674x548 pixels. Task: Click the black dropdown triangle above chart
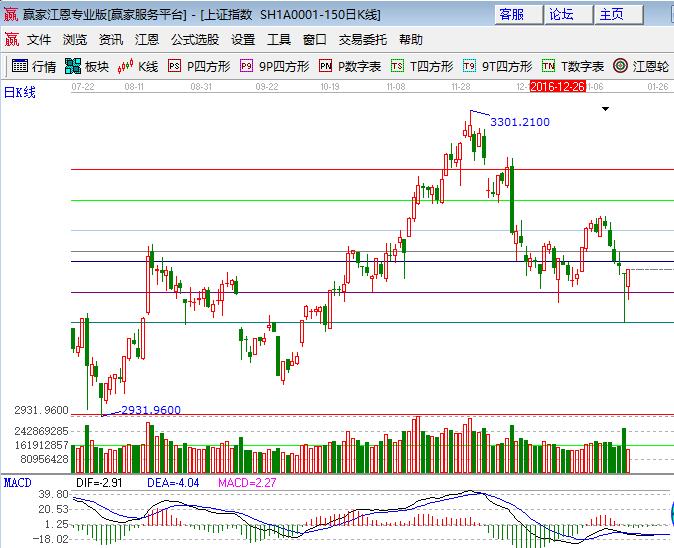(605, 109)
